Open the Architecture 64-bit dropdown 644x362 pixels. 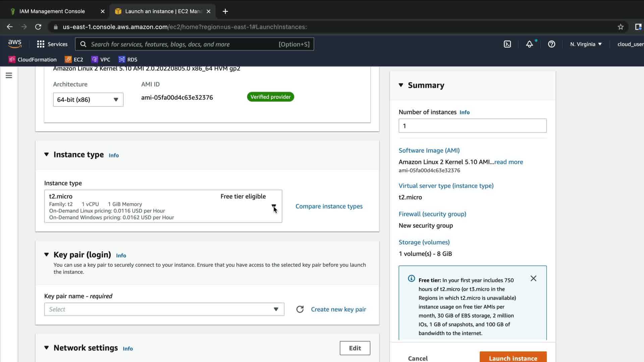pos(88,100)
